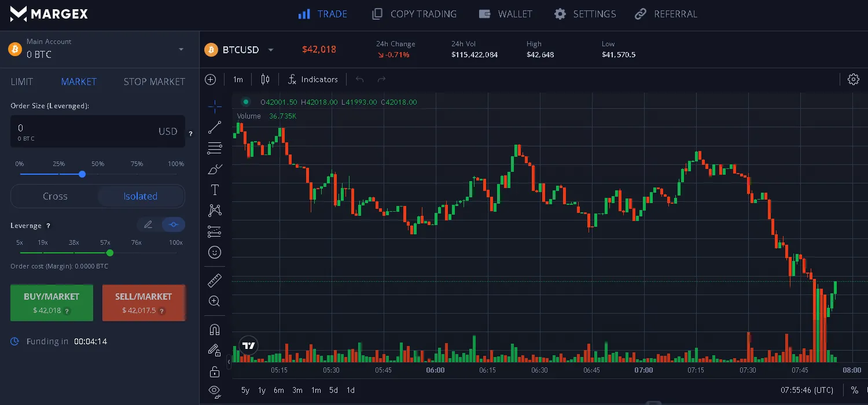Click the Leverage help question mark
Viewport: 868px width, 405px height.
(48, 226)
